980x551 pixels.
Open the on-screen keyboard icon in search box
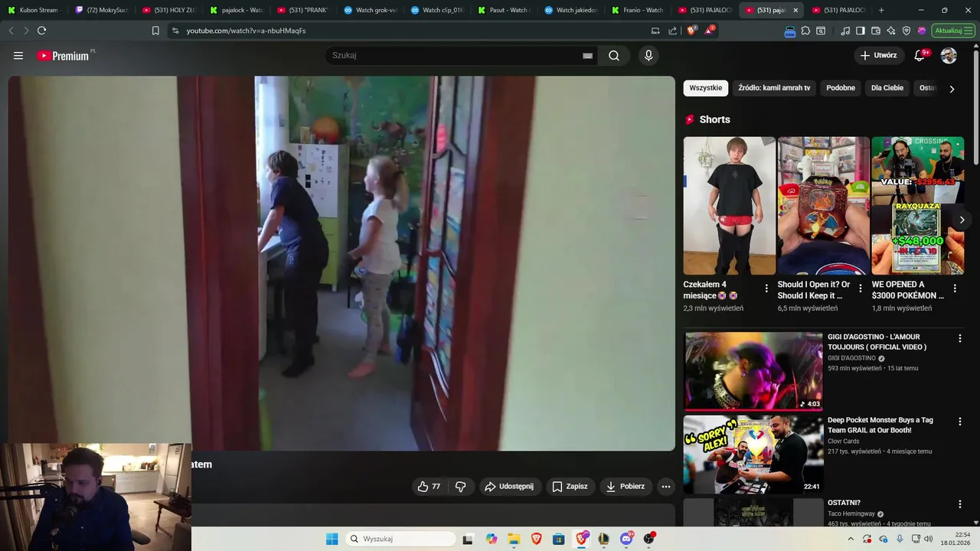pyautogui.click(x=587, y=56)
